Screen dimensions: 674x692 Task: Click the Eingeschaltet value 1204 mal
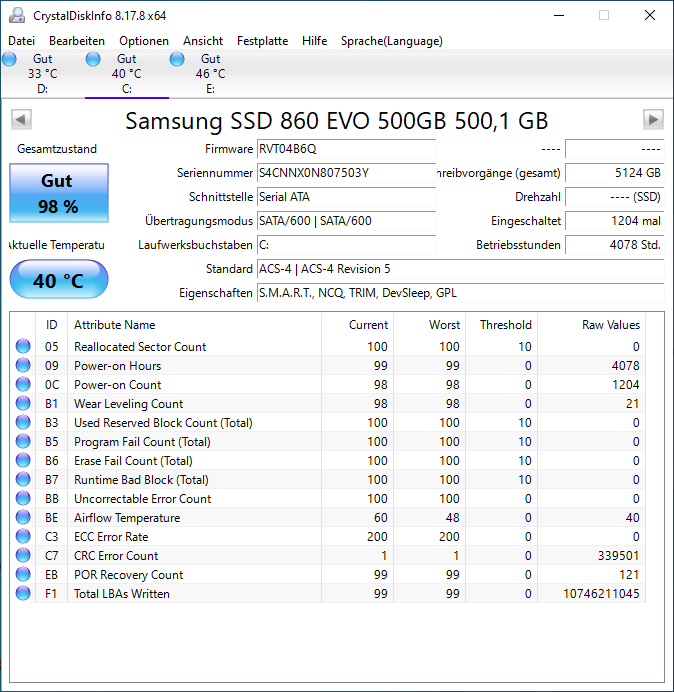[x=614, y=221]
